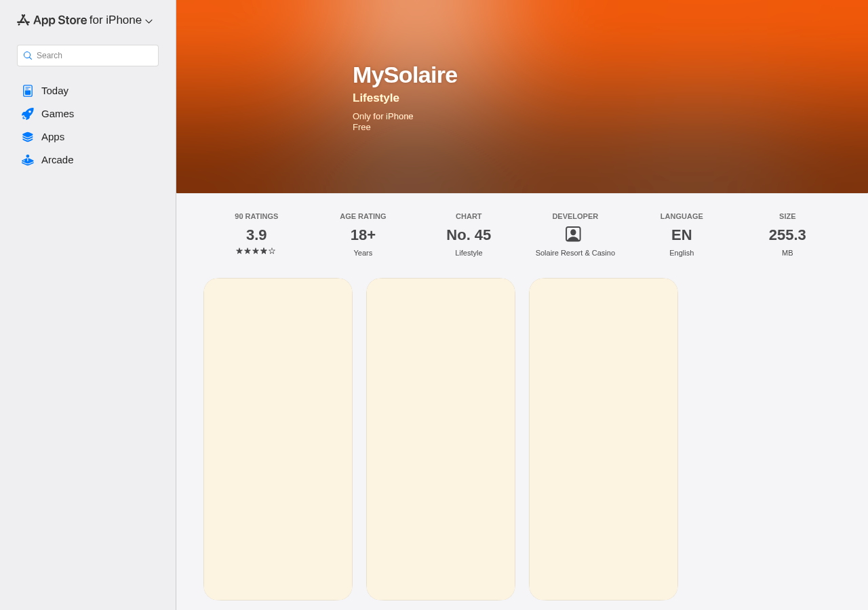
Task: Click the 'Years' age rating label
Action: [363, 253]
